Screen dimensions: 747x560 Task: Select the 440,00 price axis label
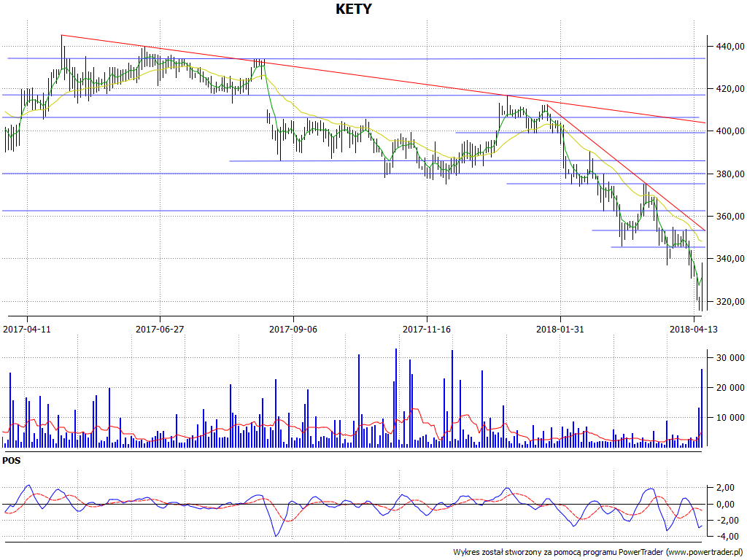point(730,46)
